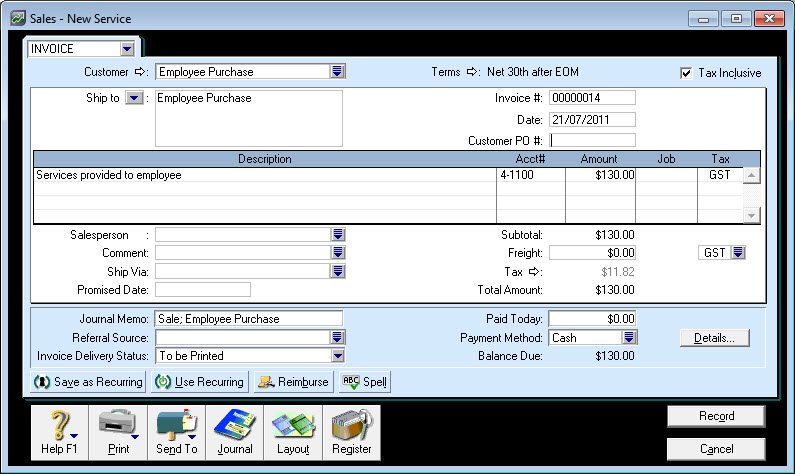Click the Customer PO # field

tap(592, 140)
